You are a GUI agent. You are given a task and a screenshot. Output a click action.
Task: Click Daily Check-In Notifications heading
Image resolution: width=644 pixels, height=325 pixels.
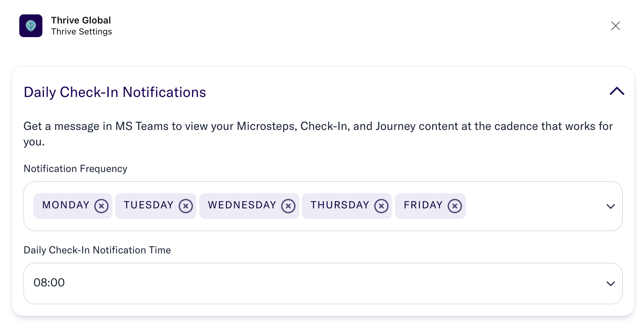point(115,92)
